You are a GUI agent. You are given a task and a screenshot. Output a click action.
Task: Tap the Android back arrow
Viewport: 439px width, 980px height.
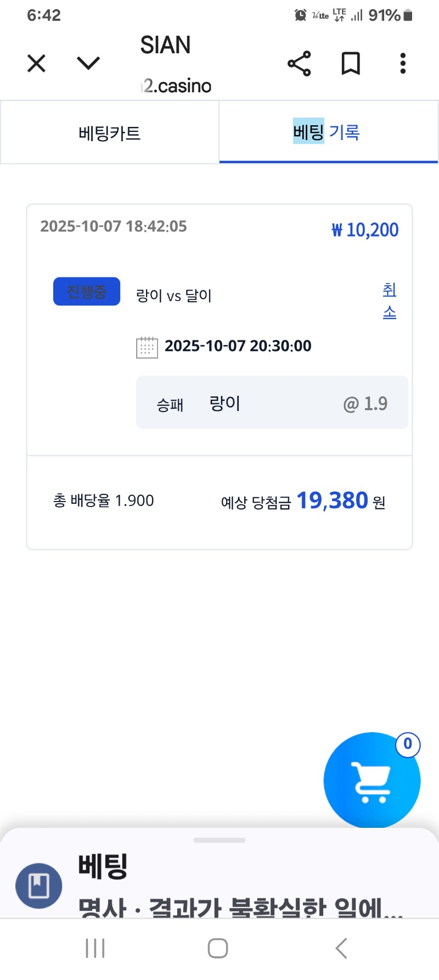tap(341, 948)
